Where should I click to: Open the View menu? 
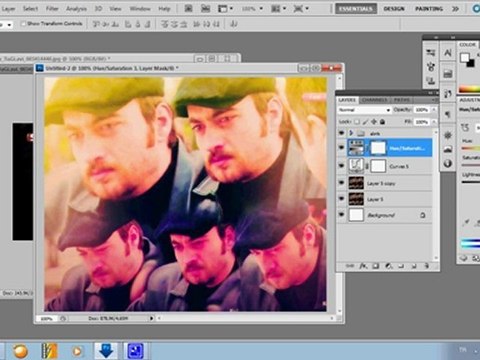[x=115, y=8]
